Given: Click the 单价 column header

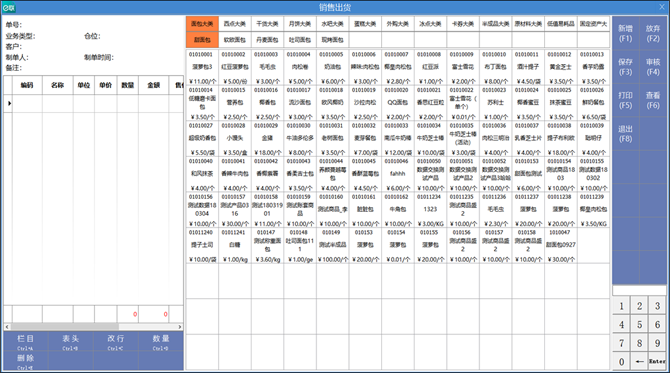Looking at the screenshot, I should point(106,85).
